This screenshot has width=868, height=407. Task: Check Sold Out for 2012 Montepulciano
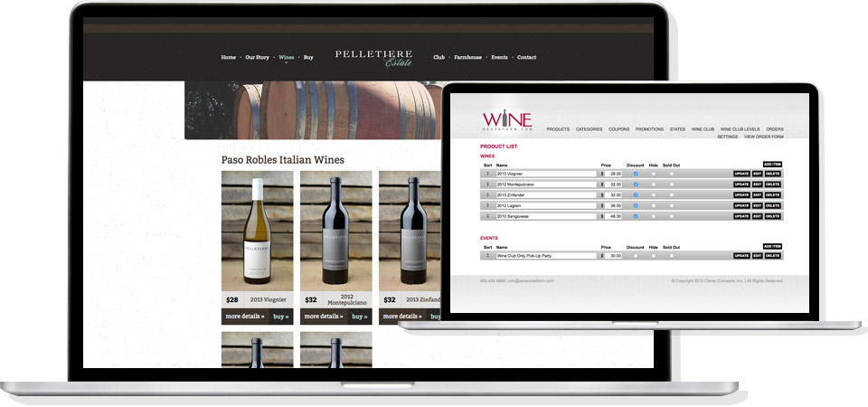pos(672,185)
